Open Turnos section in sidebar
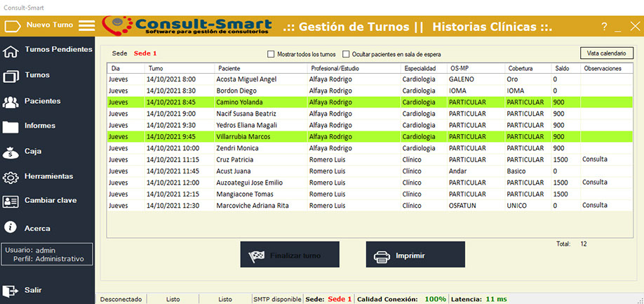This screenshot has height=304, width=644. 36,74
